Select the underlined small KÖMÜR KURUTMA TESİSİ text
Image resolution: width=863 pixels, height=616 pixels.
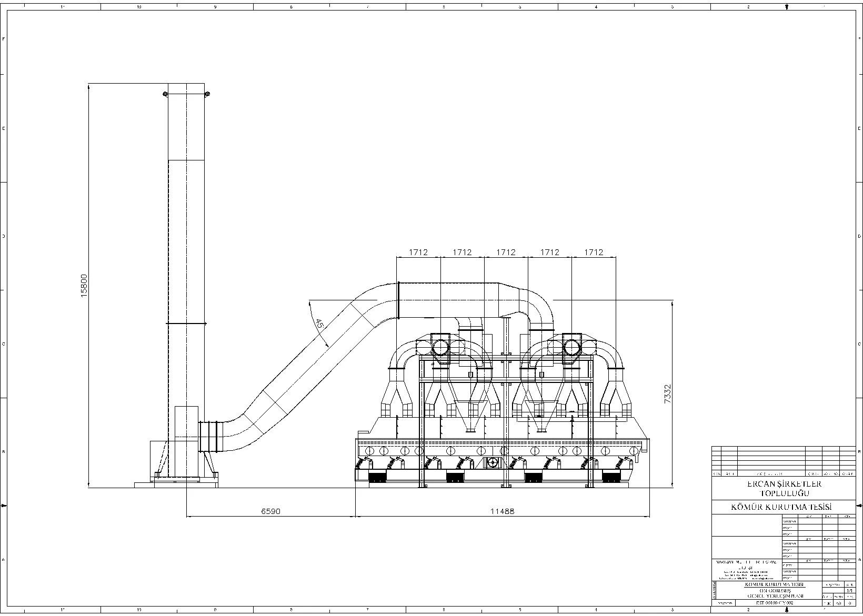click(x=775, y=585)
